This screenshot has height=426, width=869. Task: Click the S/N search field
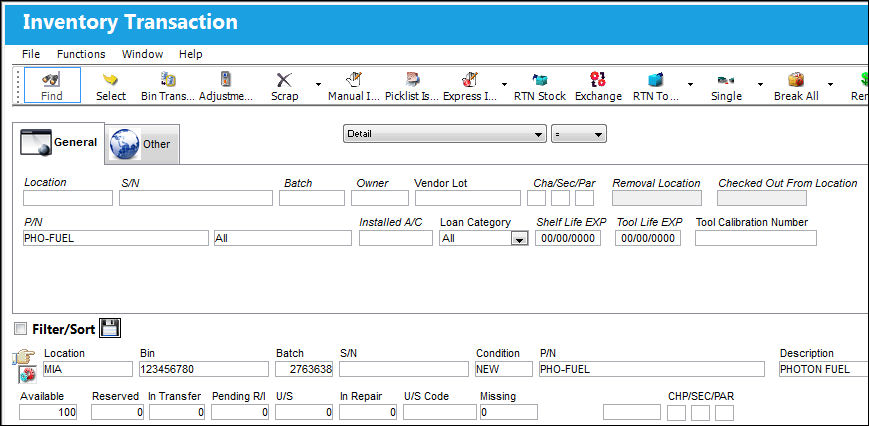point(196,198)
